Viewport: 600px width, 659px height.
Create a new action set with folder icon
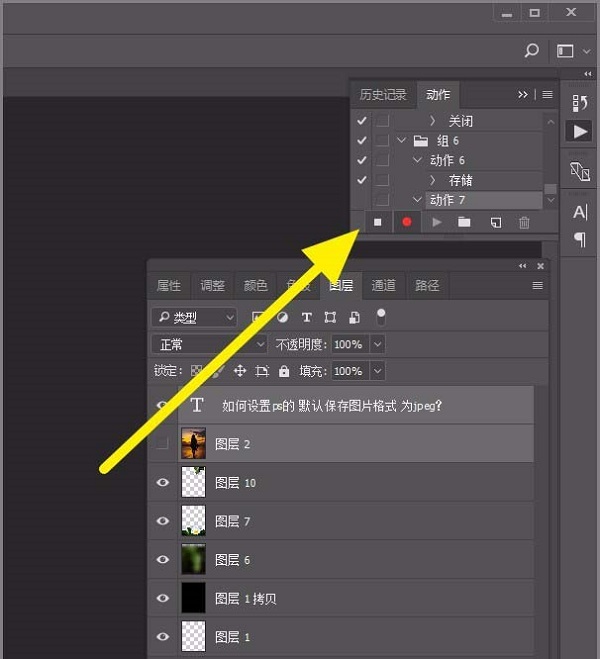(464, 222)
